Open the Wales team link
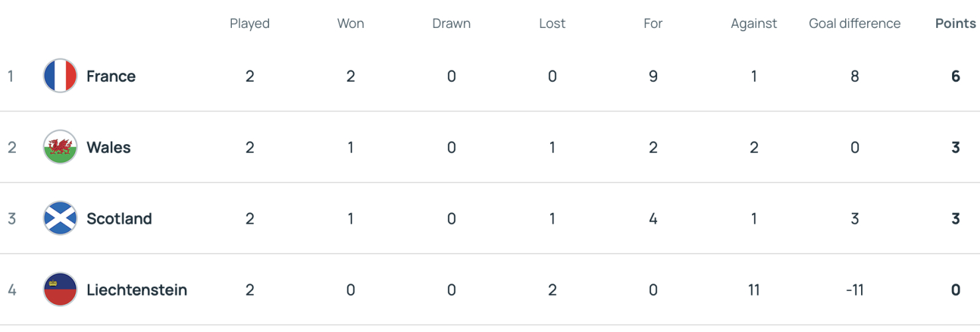 [x=108, y=147]
